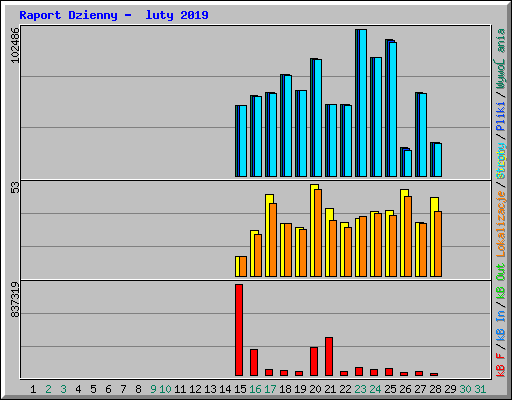Select day 1 on the x-axis

pos(33,389)
